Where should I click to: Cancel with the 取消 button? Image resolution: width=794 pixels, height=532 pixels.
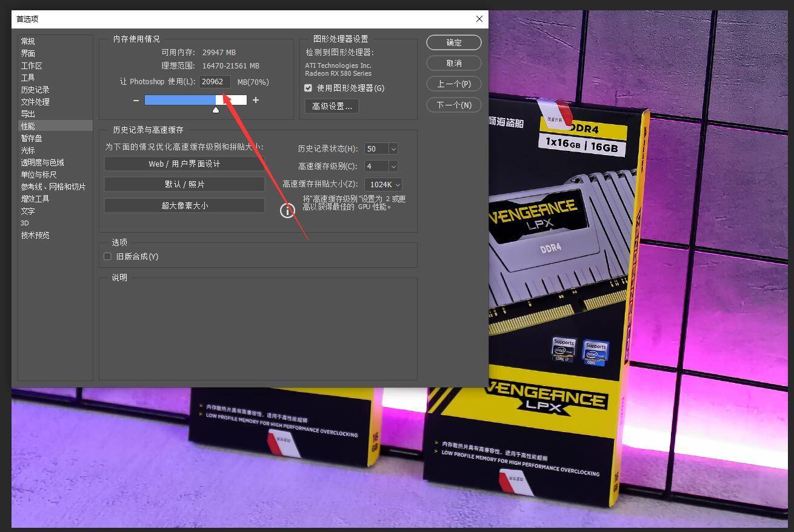pyautogui.click(x=454, y=63)
